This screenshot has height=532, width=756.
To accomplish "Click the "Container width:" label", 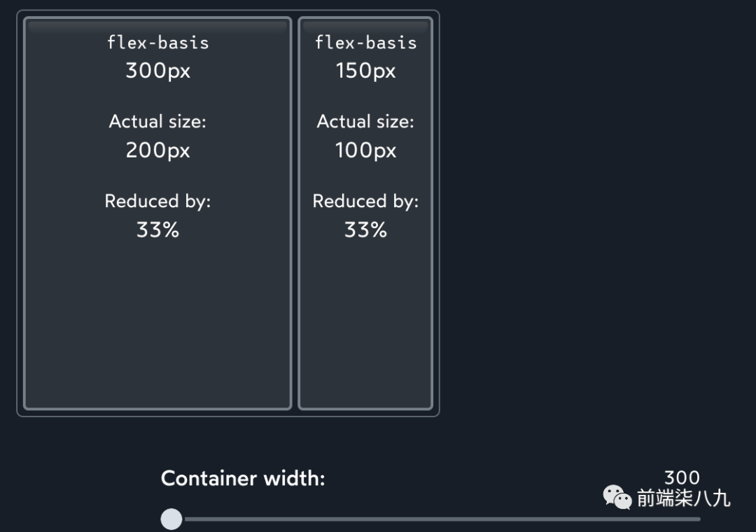I will click(243, 479).
